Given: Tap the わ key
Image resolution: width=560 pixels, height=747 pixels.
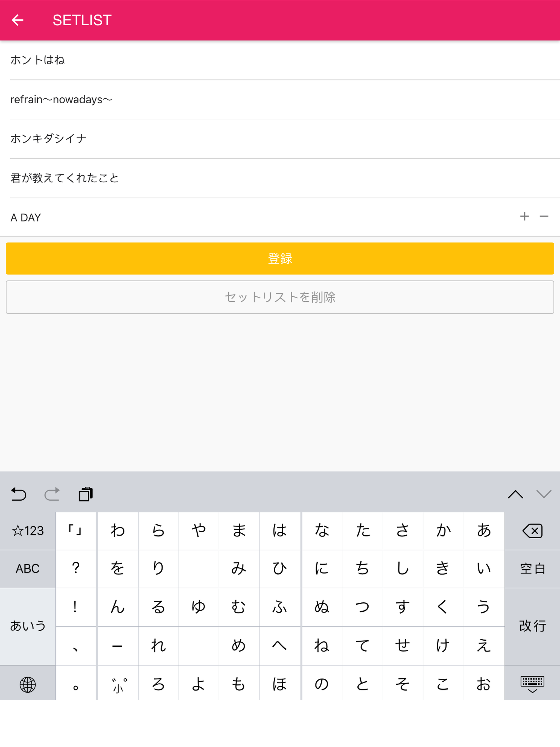Looking at the screenshot, I should [118, 531].
